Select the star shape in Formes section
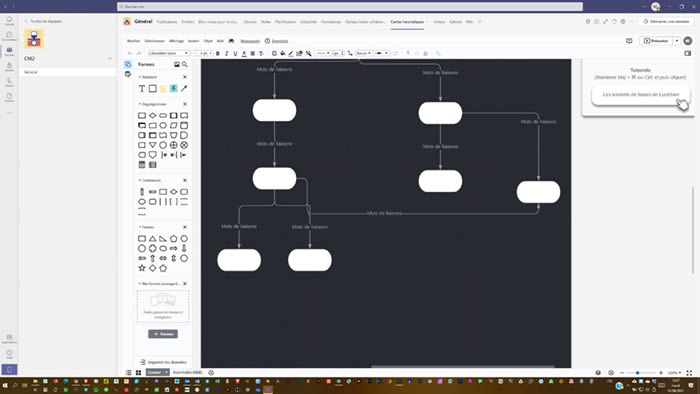700x394 pixels. pos(142,268)
